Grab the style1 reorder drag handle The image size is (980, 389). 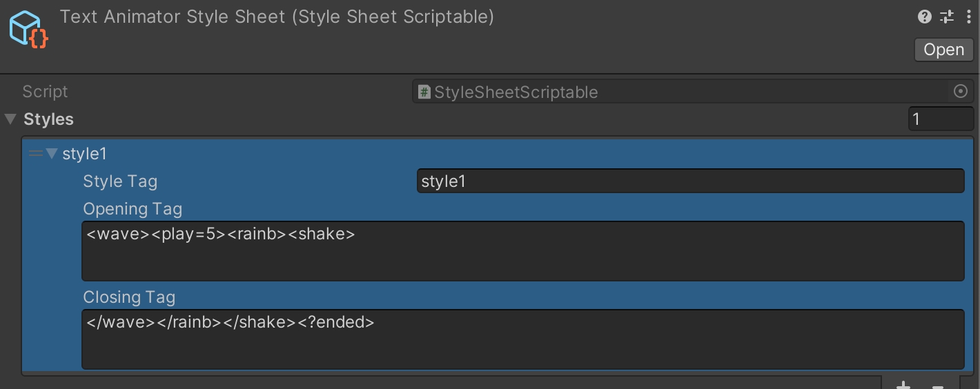[x=35, y=154]
